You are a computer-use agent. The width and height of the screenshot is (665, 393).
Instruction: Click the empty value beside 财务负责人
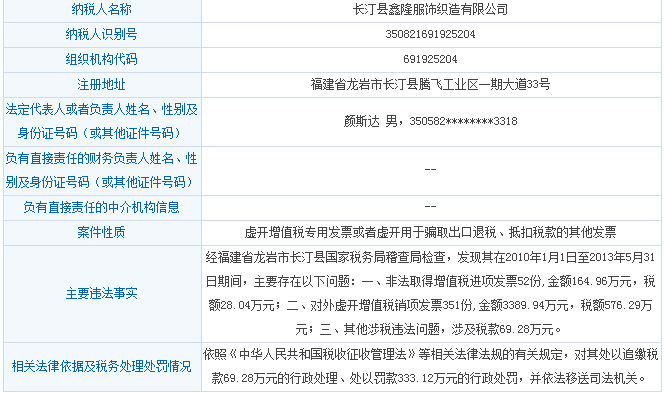pyautogui.click(x=430, y=170)
